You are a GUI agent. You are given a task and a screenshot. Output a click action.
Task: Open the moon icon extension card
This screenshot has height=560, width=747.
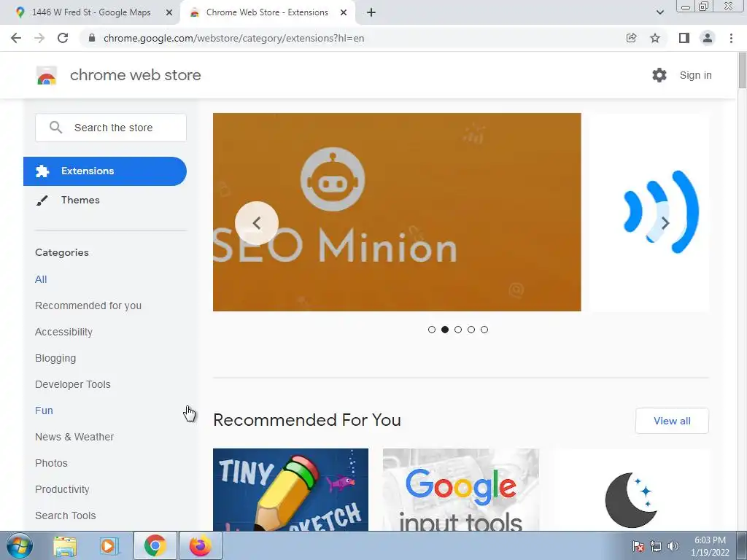pos(631,489)
